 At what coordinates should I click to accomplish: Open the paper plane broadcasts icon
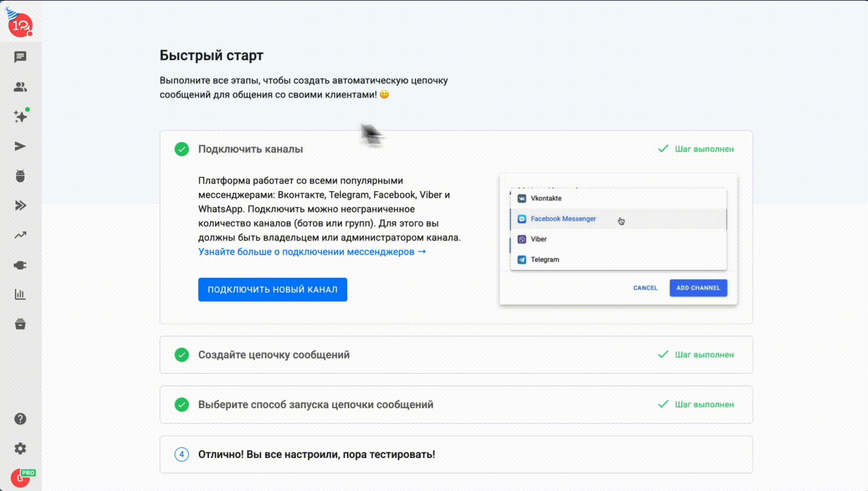pos(20,146)
